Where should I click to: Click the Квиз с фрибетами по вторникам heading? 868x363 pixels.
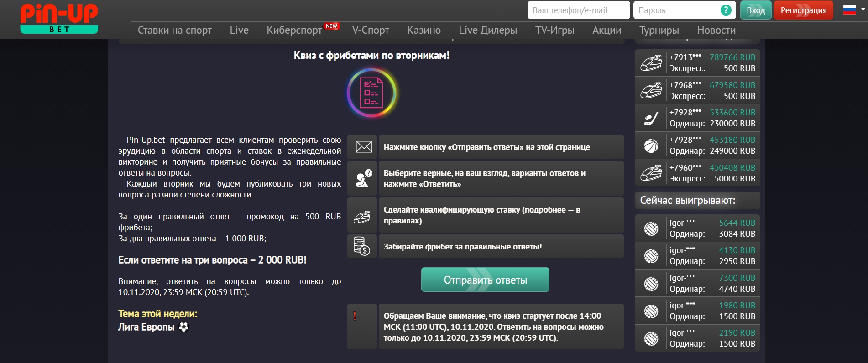tap(371, 55)
